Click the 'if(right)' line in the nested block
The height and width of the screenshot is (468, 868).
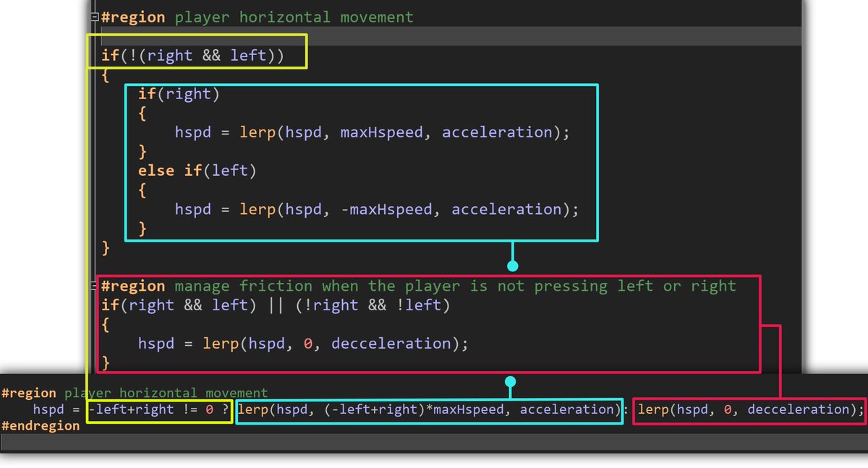(x=179, y=93)
